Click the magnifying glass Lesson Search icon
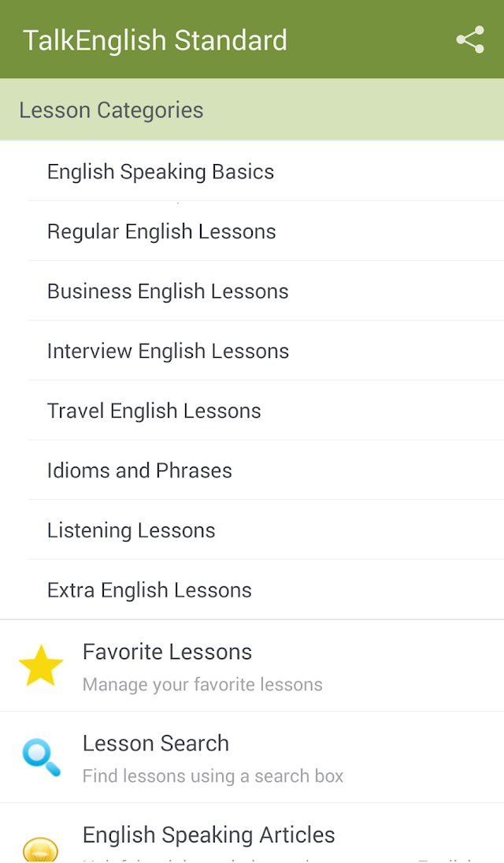 [x=41, y=758]
